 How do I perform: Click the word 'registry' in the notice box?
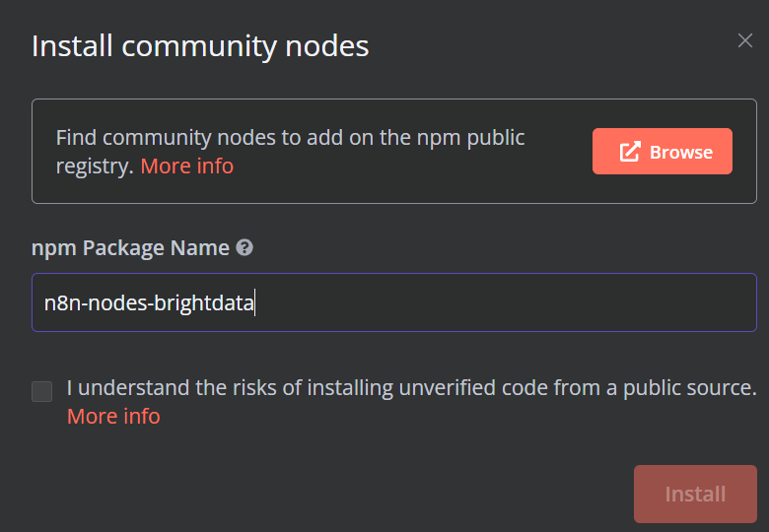click(x=94, y=166)
